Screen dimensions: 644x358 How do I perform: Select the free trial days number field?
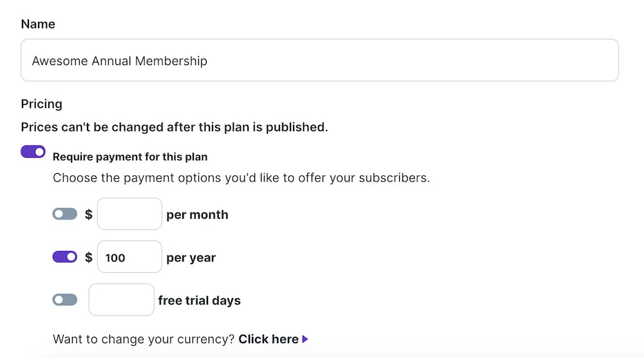121,299
